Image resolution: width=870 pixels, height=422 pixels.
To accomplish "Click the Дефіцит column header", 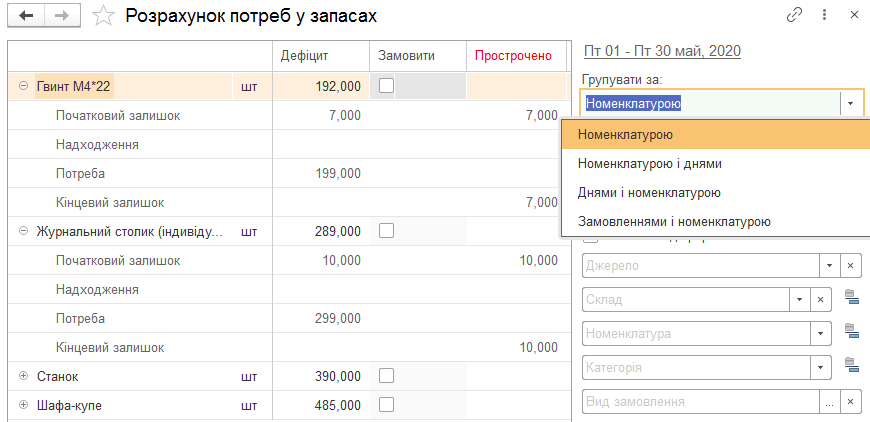I will click(x=321, y=55).
